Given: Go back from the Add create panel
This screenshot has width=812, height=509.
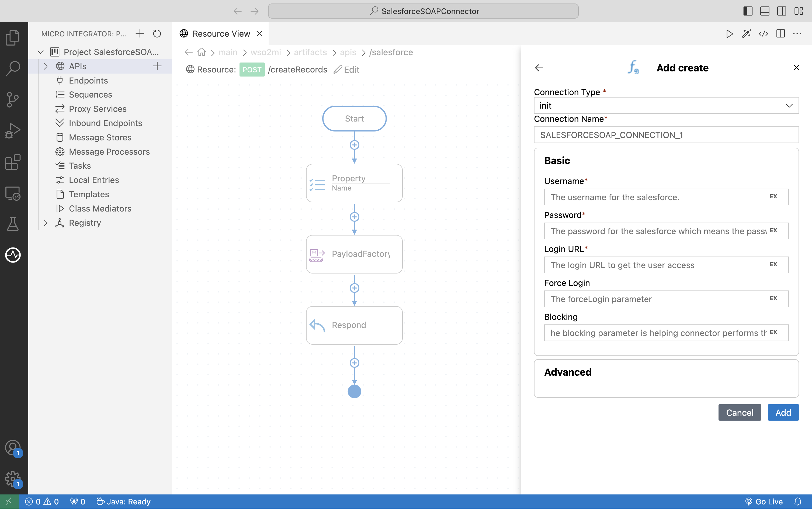Looking at the screenshot, I should point(539,68).
